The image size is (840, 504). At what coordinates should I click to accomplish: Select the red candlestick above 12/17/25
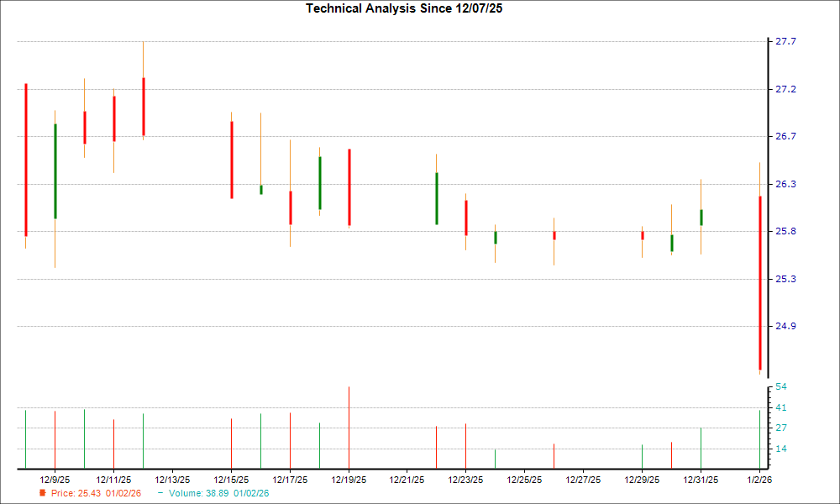[x=291, y=207]
